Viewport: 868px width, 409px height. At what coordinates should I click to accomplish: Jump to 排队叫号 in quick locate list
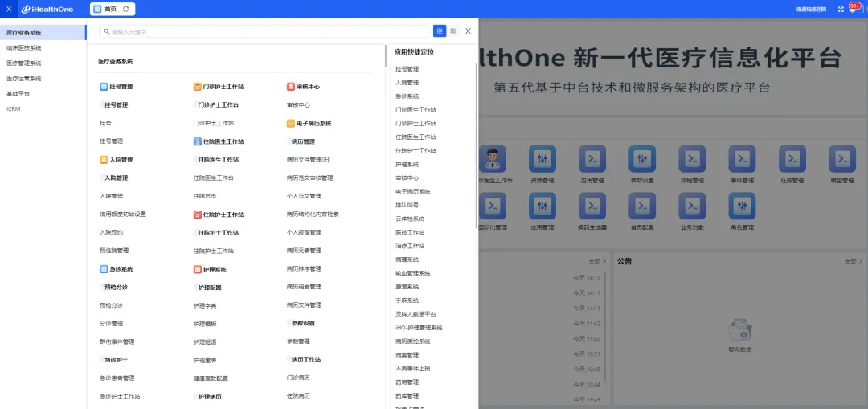click(x=407, y=206)
